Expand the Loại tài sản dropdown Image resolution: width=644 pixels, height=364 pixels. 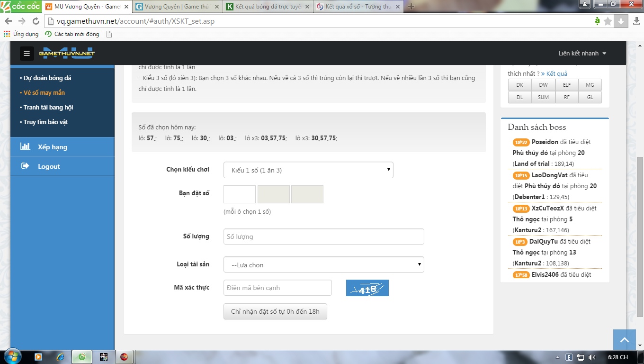click(323, 265)
